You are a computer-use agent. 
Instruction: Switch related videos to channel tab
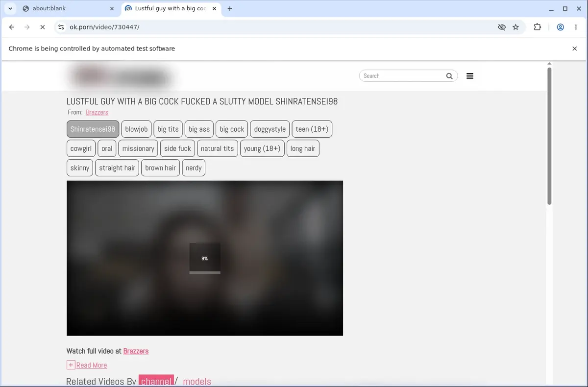(156, 381)
